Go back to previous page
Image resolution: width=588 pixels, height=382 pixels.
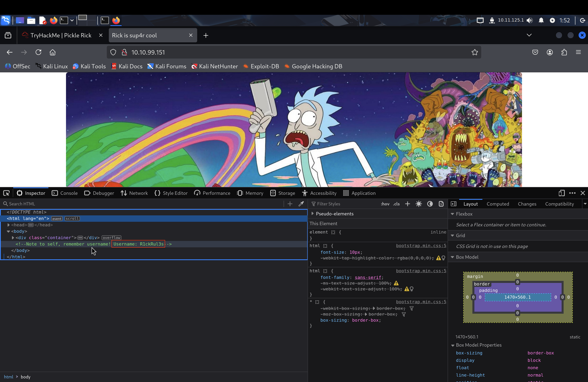pos(10,52)
